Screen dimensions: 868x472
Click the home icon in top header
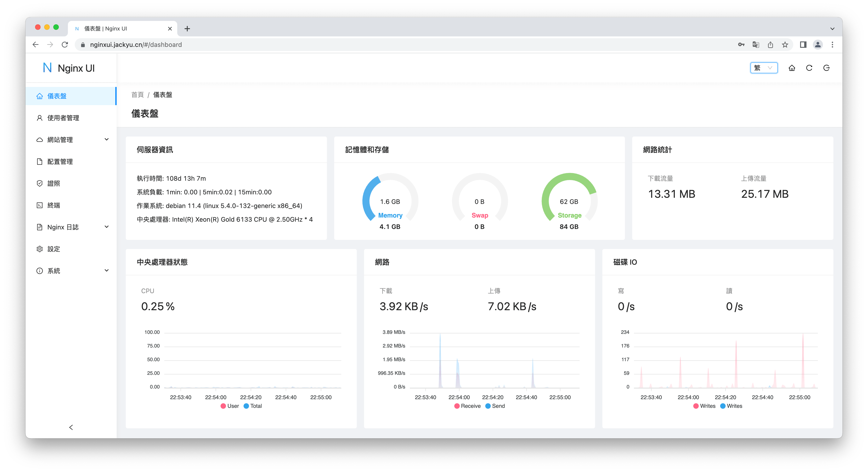pyautogui.click(x=791, y=68)
